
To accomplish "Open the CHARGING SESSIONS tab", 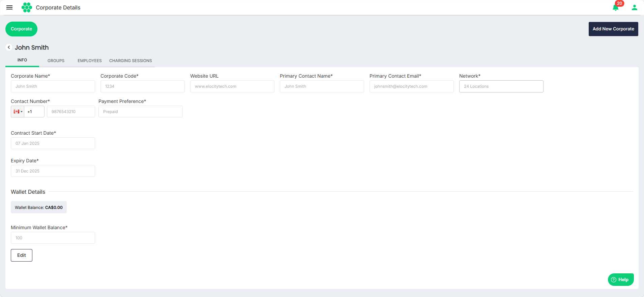I will [130, 61].
